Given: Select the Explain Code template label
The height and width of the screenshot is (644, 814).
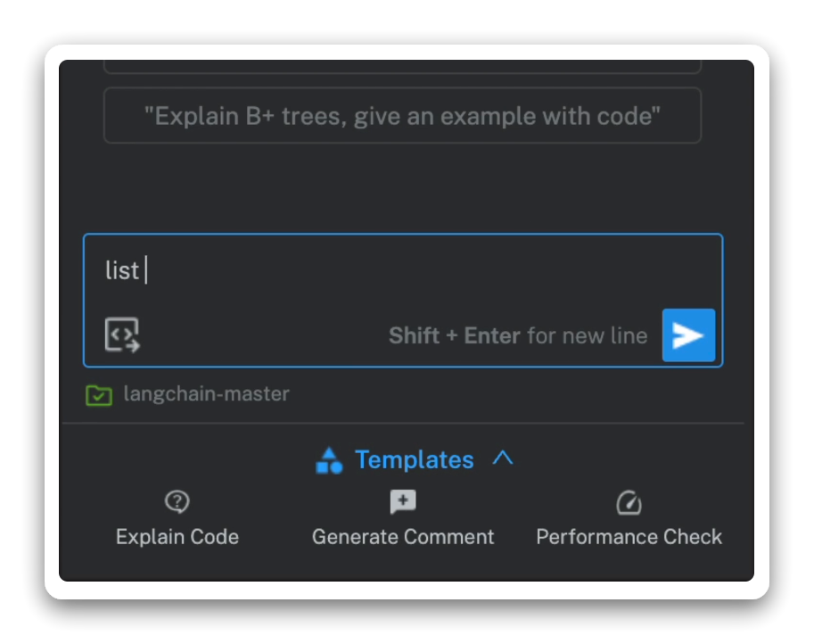Looking at the screenshot, I should 177,537.
